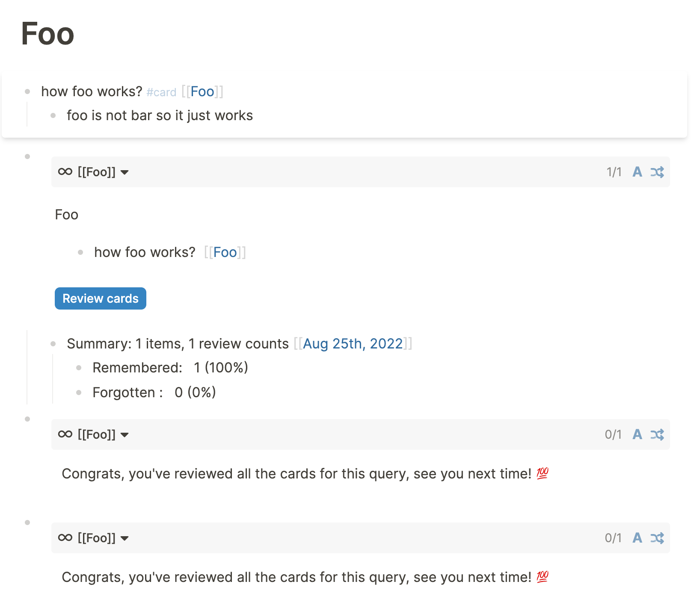Click the infinity icon on the bottom card header
This screenshot has width=700, height=614.
(x=64, y=538)
